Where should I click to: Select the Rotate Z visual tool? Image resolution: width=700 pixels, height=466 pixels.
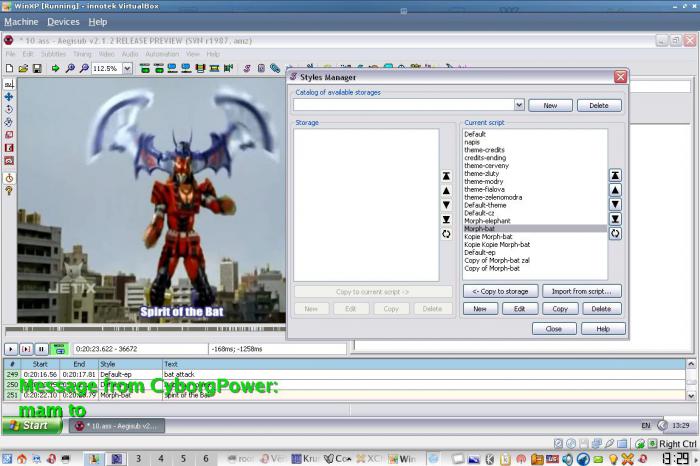coord(9,109)
